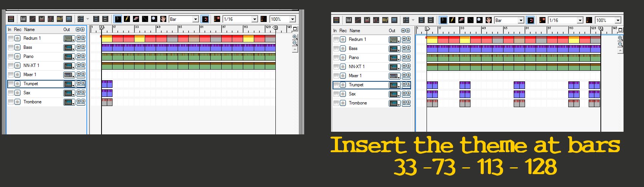
Task: Toggle the snap-to-grid magnet in the left sequencer
Action: coord(205,19)
